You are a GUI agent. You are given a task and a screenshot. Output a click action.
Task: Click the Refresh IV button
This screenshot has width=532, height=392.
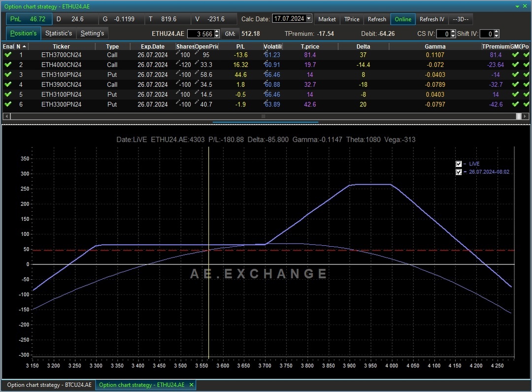(x=432, y=19)
